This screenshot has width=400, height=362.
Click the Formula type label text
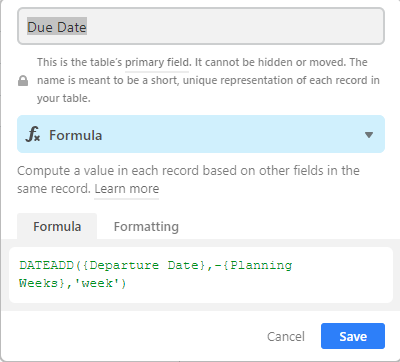click(x=75, y=135)
